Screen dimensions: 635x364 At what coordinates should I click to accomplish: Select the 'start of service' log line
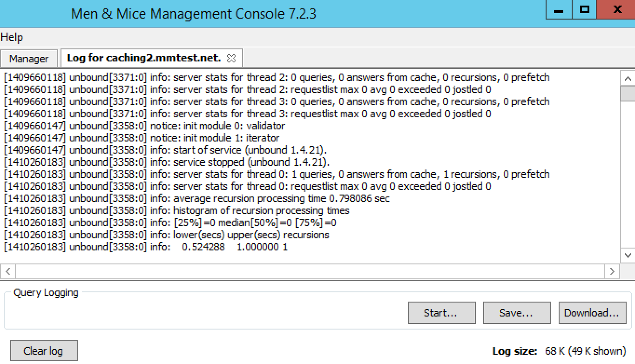(x=166, y=150)
